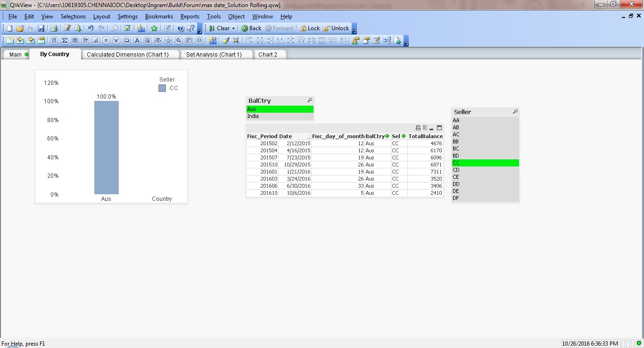This screenshot has width=644, height=348.
Task: Create a new List Box object icon
Action: 54,41
